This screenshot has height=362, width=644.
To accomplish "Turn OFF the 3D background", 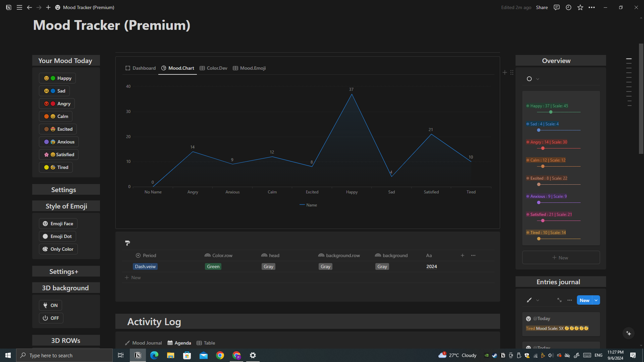I will click(51, 318).
